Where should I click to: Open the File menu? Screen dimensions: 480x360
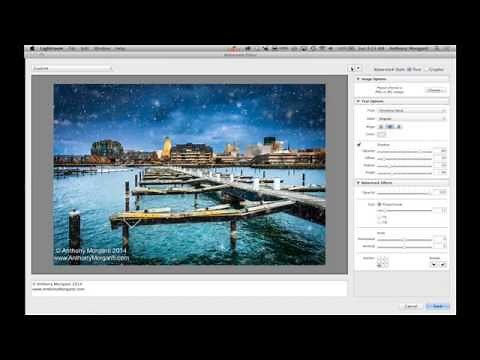tap(72, 49)
